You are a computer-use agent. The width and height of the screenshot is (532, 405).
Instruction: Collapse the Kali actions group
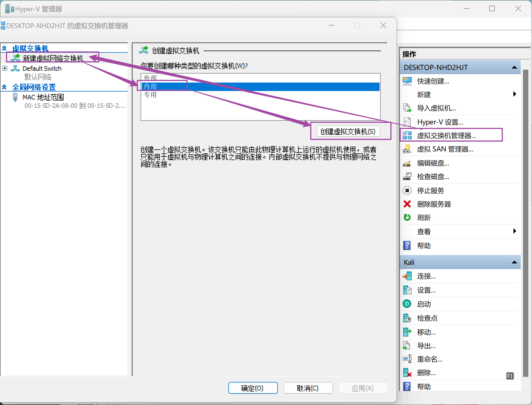tap(514, 262)
